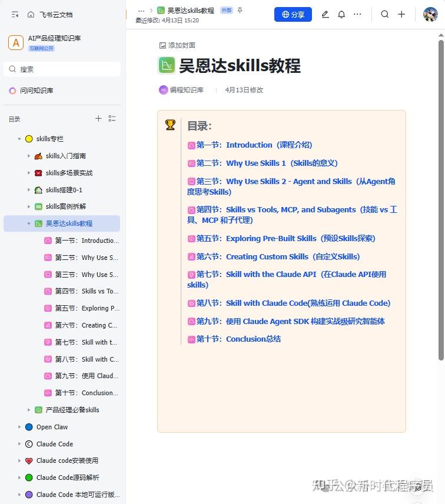
Task: Click the search magnifier in the top bar
Action: [385, 14]
